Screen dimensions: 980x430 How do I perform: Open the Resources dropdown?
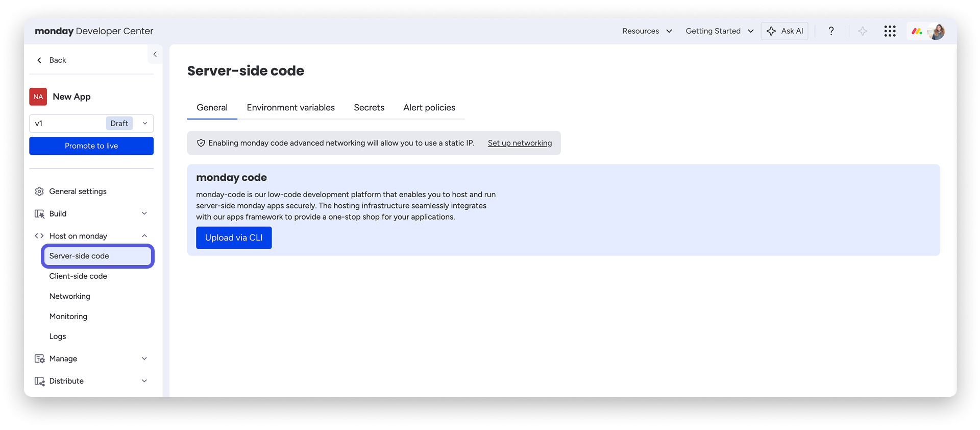(647, 31)
